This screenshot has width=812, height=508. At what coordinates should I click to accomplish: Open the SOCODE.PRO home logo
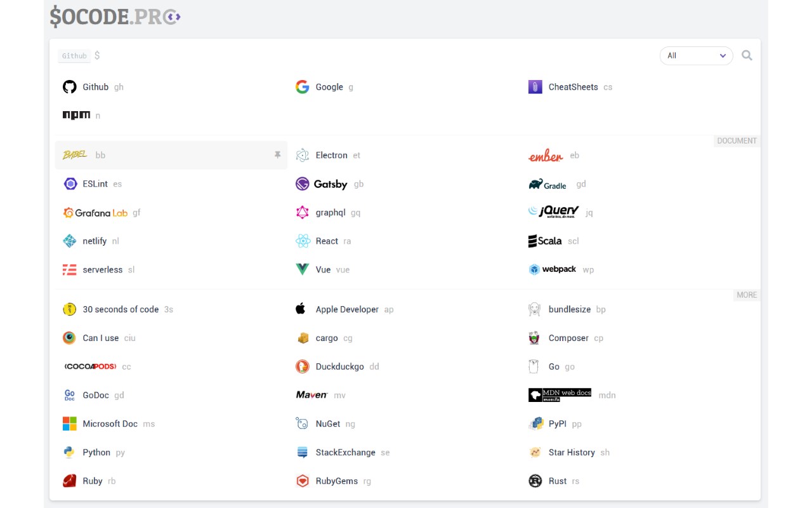(115, 17)
